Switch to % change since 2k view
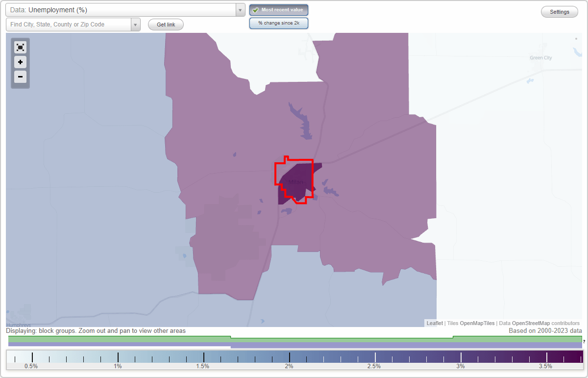588x378 pixels. [278, 23]
